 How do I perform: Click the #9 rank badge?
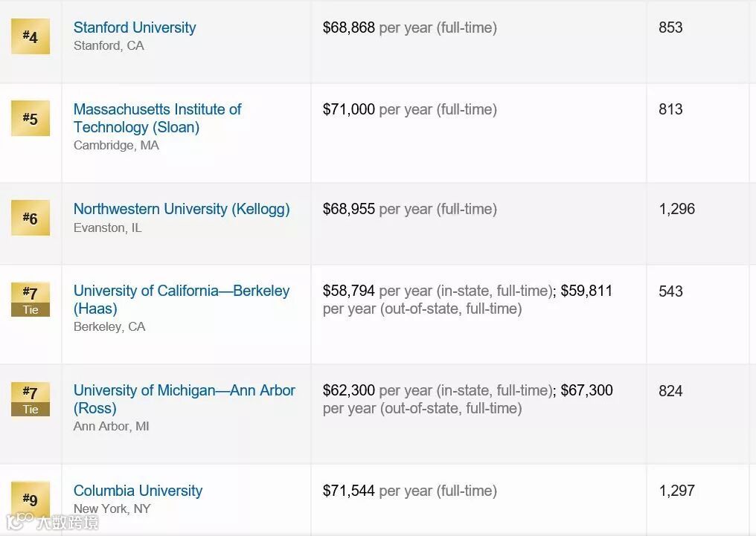pos(31,499)
